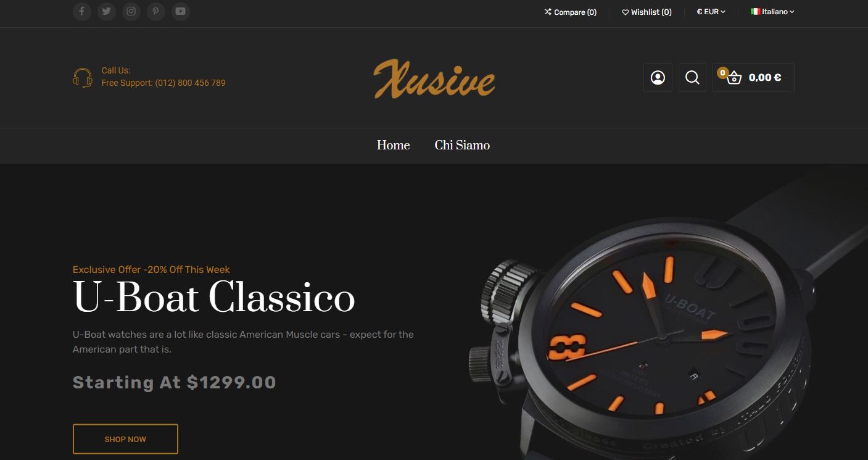Open the Twitter social icon

(x=107, y=11)
